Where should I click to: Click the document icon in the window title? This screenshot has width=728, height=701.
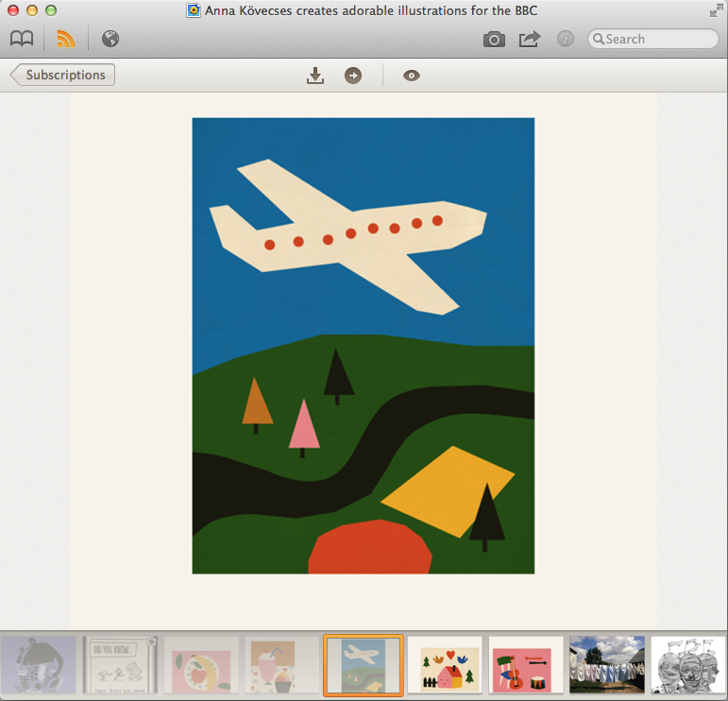click(194, 10)
